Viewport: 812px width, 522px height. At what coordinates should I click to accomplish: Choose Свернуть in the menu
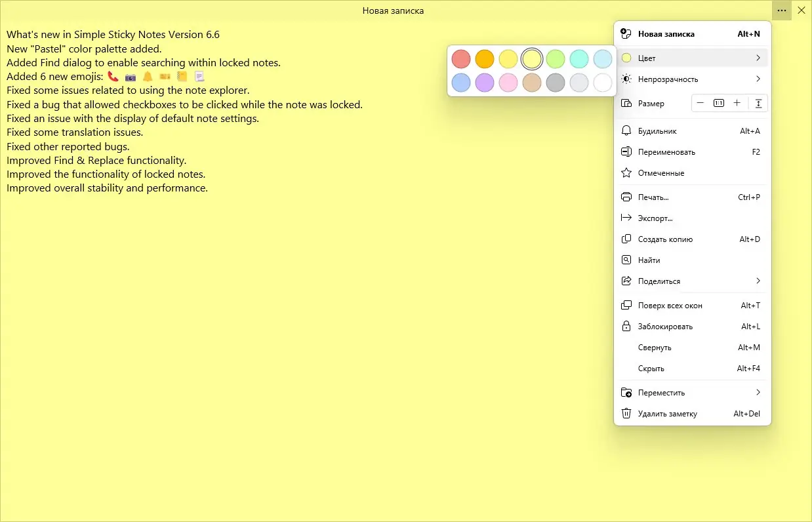[x=693, y=348]
